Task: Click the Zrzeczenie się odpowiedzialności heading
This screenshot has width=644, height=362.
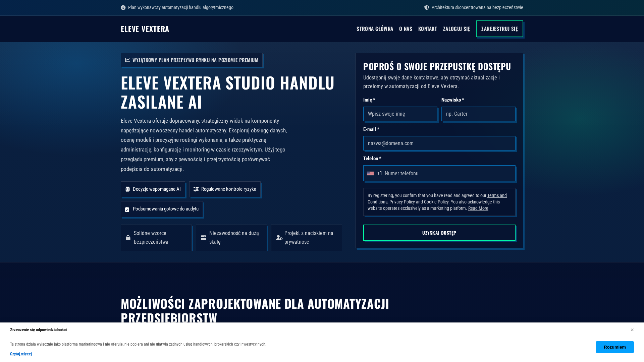Action: coord(38,330)
